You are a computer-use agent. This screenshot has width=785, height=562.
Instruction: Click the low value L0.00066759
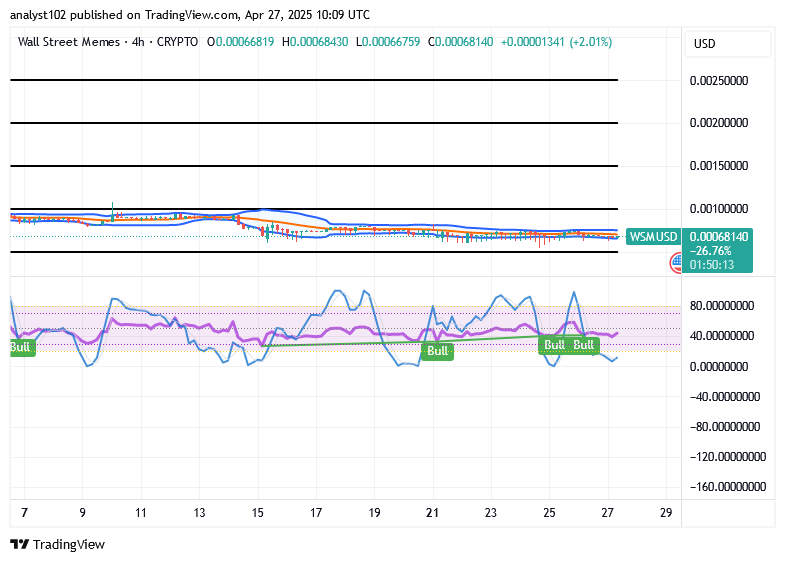(x=388, y=42)
